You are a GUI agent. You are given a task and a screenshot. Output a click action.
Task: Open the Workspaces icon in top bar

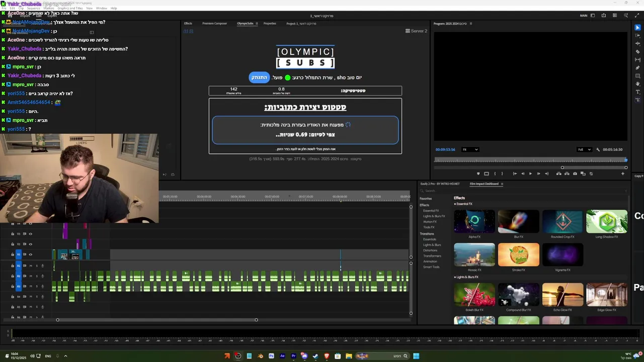click(593, 16)
